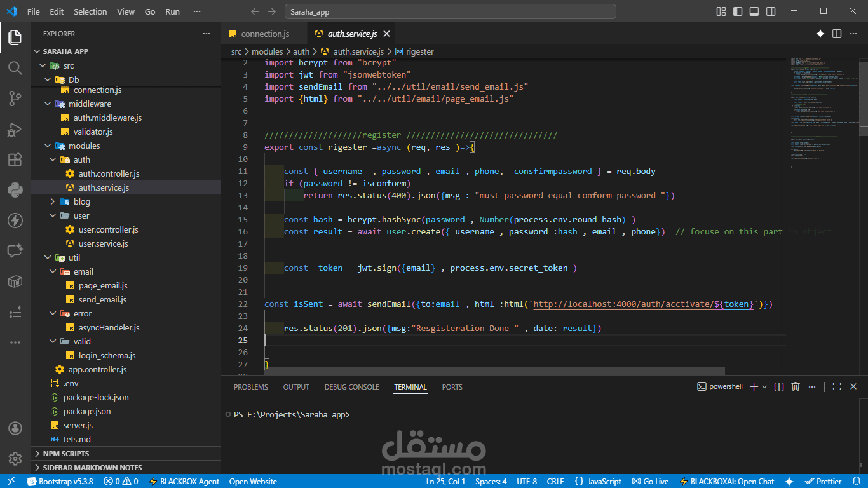
Task: Switch to the DEBUG CONSOLE tab
Action: (351, 387)
